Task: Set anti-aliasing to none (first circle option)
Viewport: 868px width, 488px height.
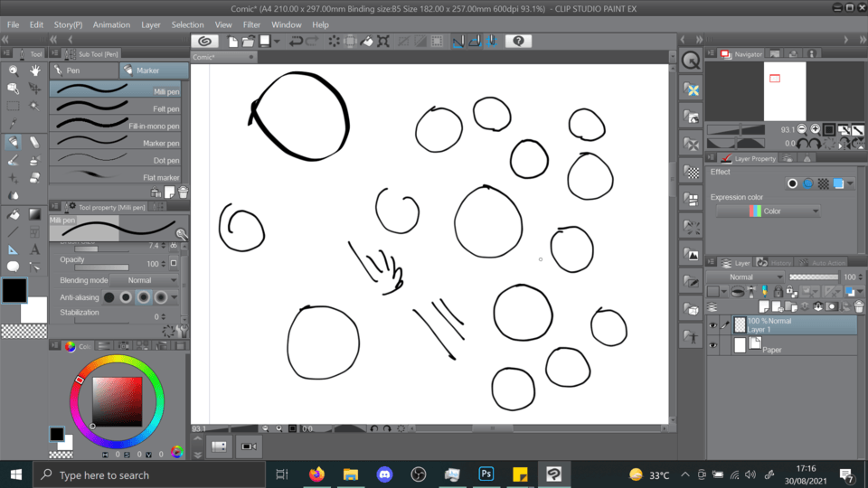Action: [109, 297]
